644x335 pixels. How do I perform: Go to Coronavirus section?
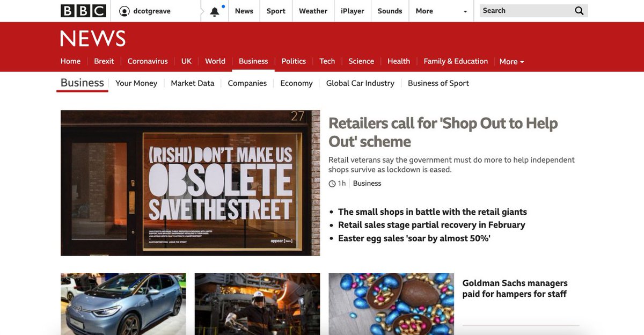148,61
